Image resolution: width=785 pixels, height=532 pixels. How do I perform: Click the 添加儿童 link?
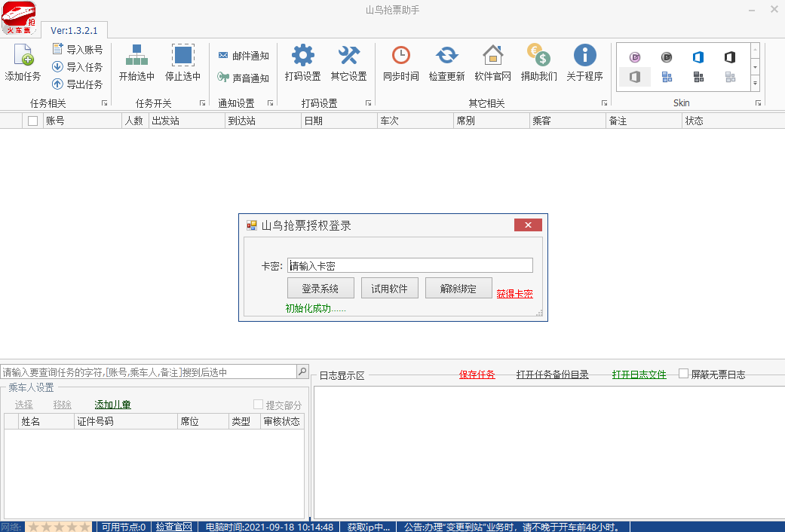point(112,405)
